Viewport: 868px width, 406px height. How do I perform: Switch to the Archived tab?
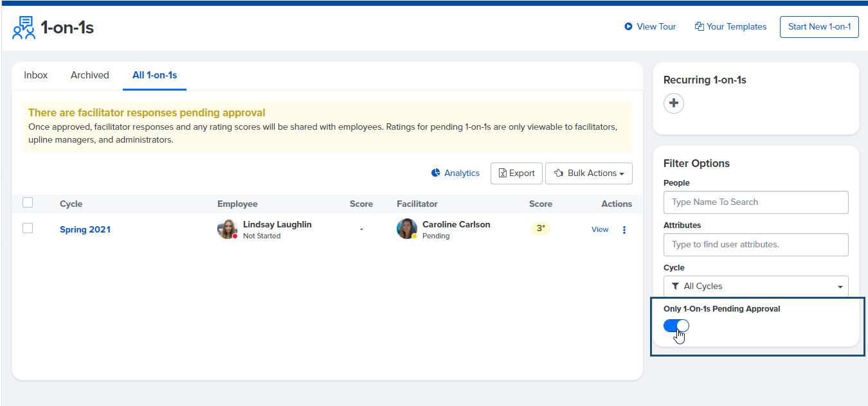(x=90, y=75)
